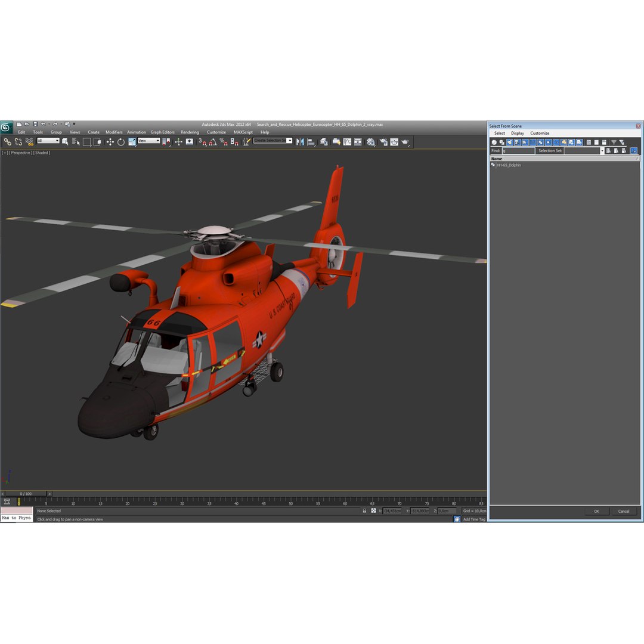Toggle Display Lights filter in Select From Scene
Viewport: 644px width, 644px height.
pos(510,142)
